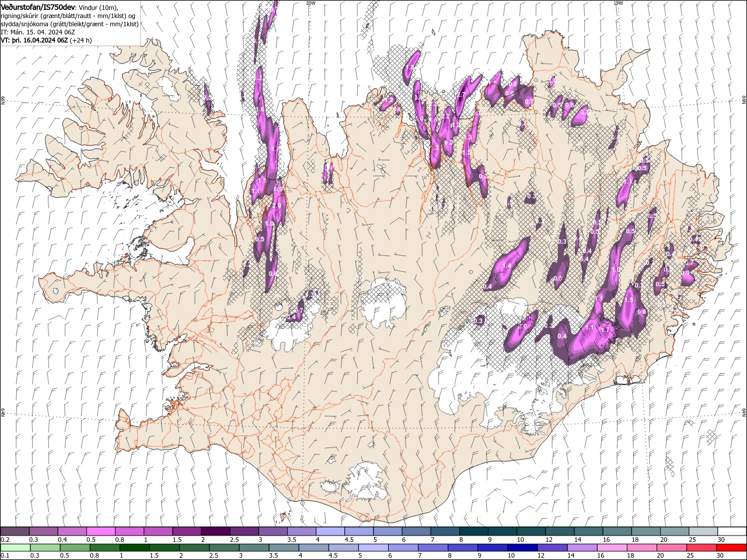Viewport: 747px width, 560px height.
Task: Click the '15W' longitude label at top
Action: tap(618, 3)
